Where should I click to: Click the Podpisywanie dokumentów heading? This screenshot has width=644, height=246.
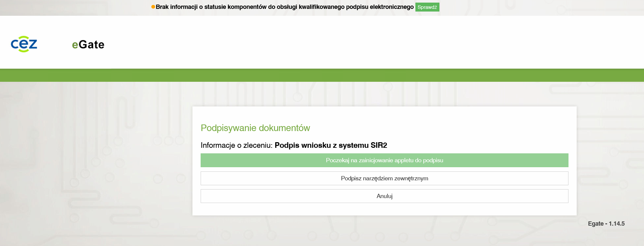255,128
